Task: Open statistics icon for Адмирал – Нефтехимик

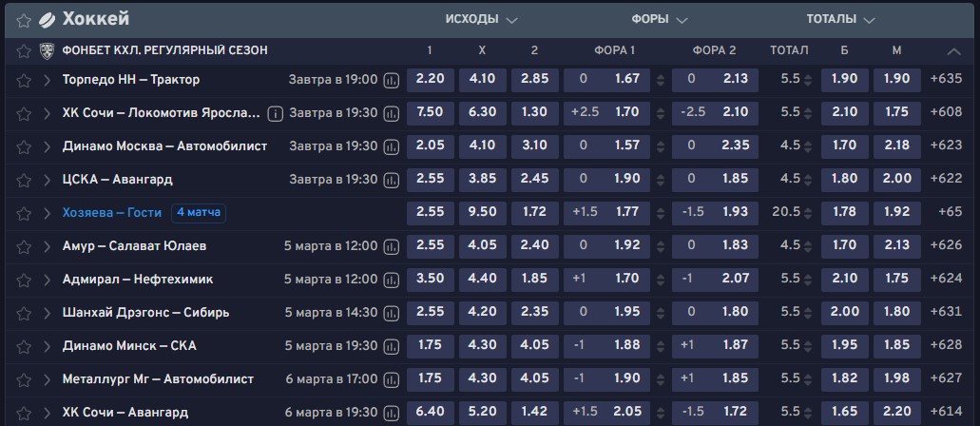Action: (392, 280)
